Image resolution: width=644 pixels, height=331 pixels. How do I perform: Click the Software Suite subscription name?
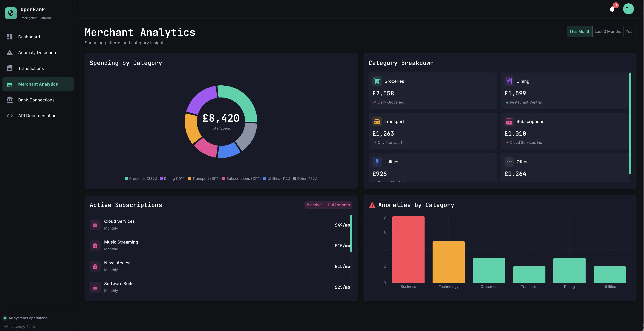[119, 284]
